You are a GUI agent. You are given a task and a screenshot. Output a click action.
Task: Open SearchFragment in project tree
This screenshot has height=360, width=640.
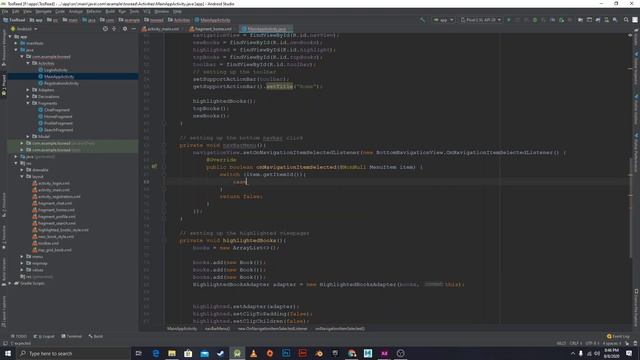pyautogui.click(x=59, y=130)
